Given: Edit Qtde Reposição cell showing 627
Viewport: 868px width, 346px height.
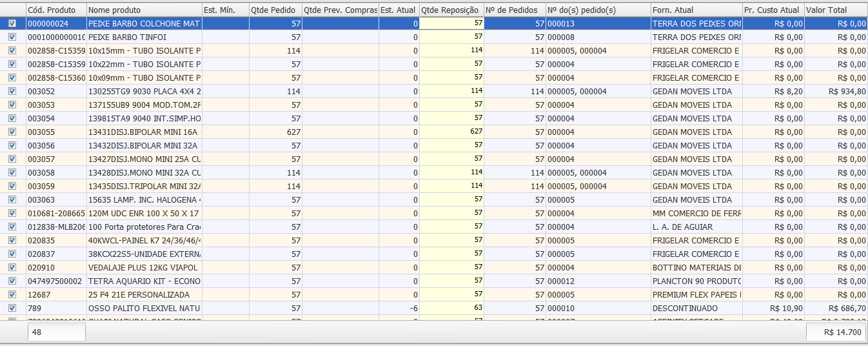Looking at the screenshot, I should pyautogui.click(x=451, y=132).
